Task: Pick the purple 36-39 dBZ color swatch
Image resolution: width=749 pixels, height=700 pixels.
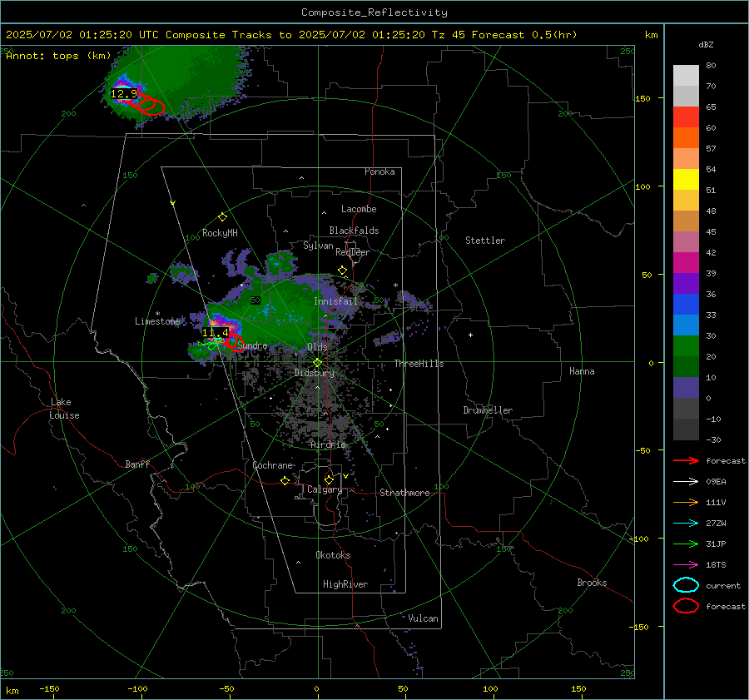Action: [x=686, y=284]
